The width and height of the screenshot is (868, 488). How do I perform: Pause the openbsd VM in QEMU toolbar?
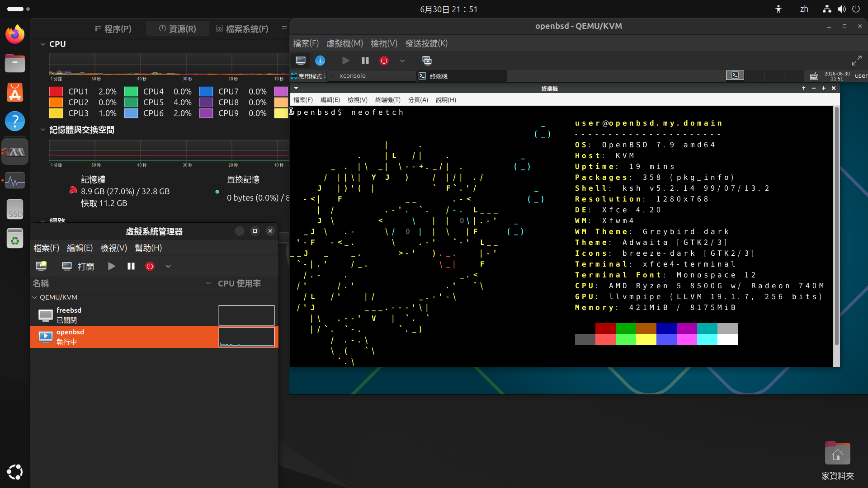pyautogui.click(x=365, y=61)
